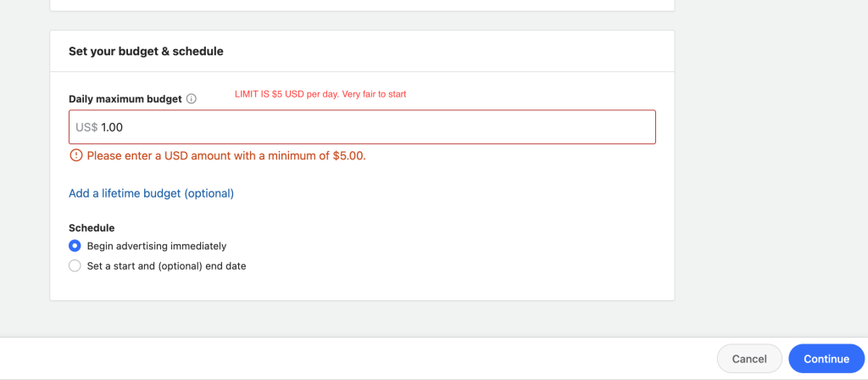Click the minimum of $5.00 error message
This screenshot has height=380, width=868.
(226, 156)
